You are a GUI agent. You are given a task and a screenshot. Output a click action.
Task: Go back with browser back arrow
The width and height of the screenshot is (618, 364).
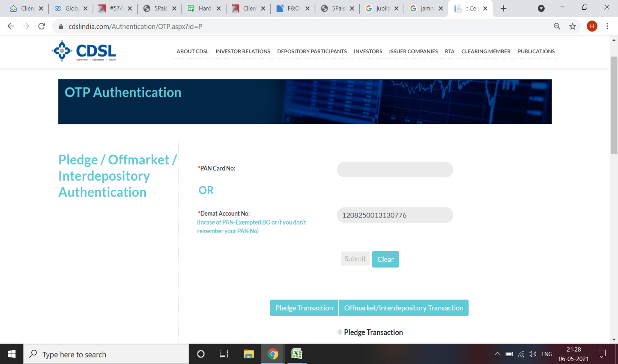tap(11, 26)
